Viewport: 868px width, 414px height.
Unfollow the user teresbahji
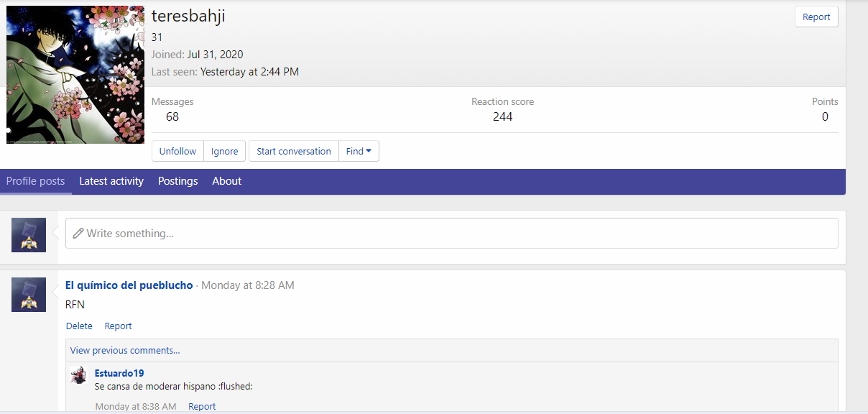pyautogui.click(x=177, y=151)
